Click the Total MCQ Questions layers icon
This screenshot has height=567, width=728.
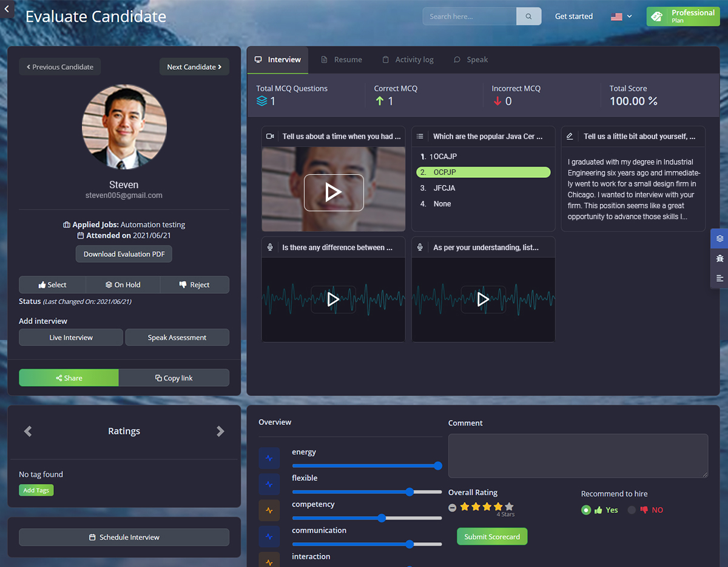pos(262,101)
